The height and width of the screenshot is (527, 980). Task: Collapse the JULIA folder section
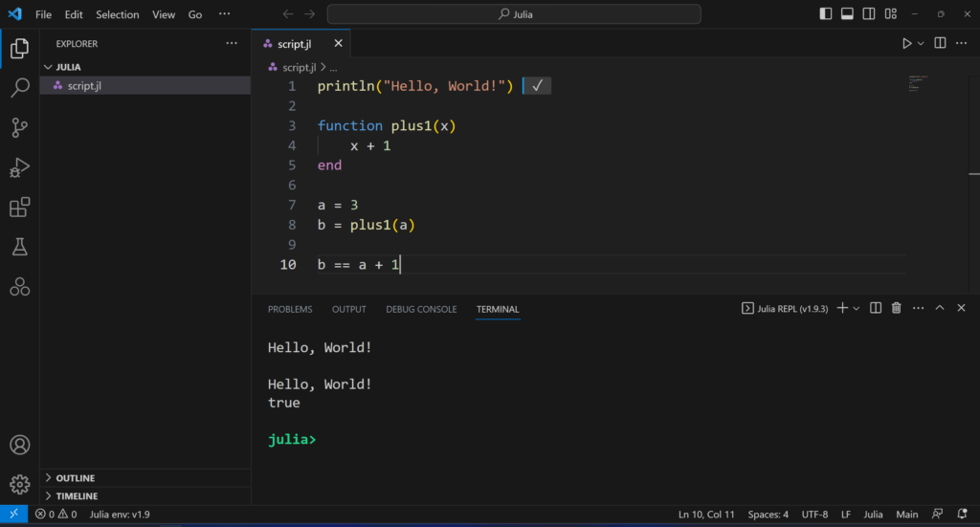pos(145,67)
